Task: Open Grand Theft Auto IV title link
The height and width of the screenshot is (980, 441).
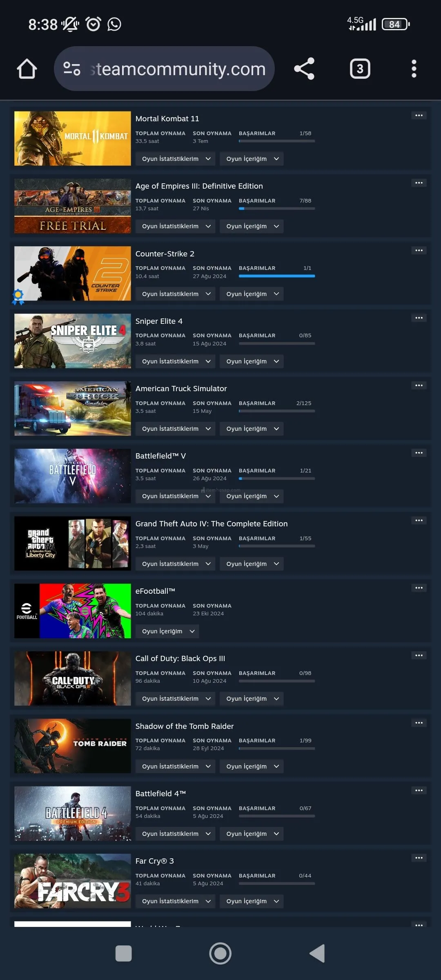Action: click(212, 524)
